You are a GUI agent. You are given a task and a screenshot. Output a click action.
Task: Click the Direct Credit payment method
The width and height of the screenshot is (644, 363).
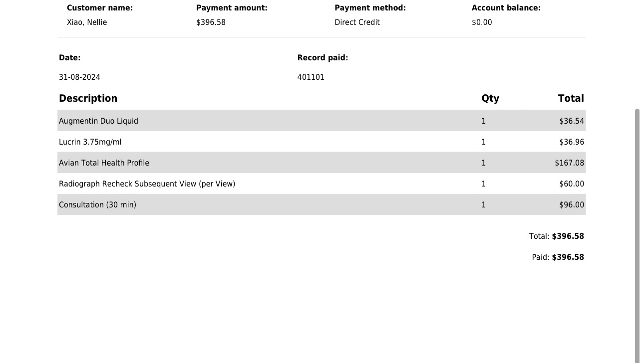(357, 22)
